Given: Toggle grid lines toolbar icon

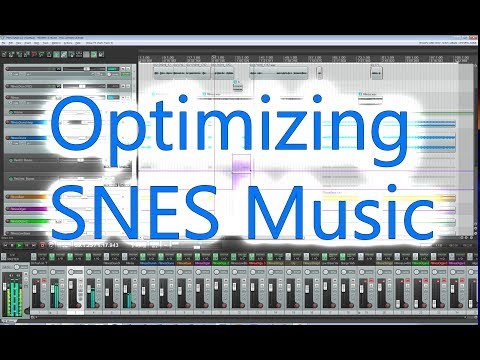Looking at the screenshot, I should (86, 54).
